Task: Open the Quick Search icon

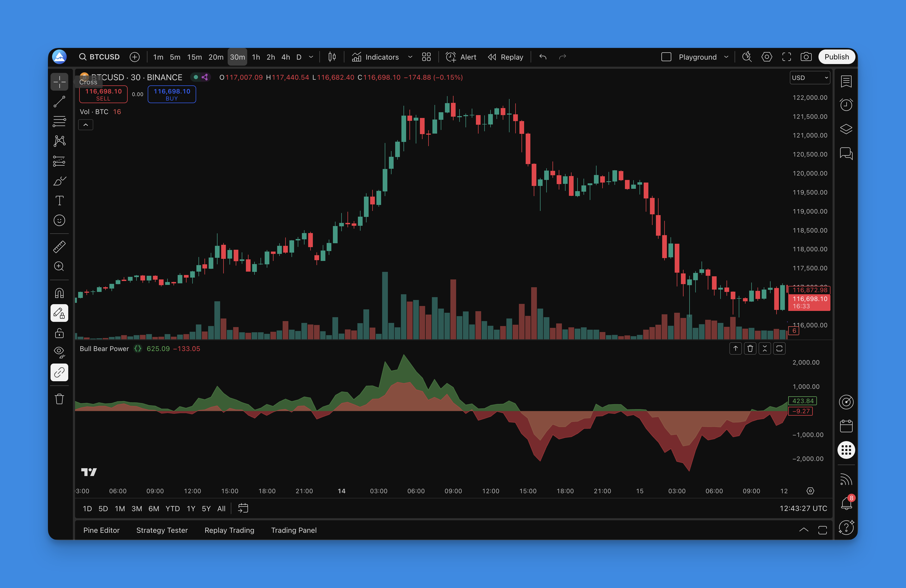Action: pyautogui.click(x=747, y=57)
